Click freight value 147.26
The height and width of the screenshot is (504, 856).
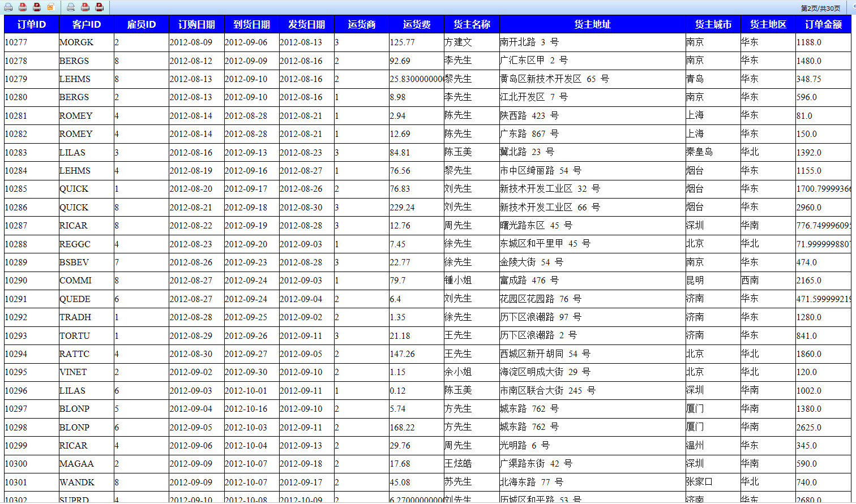click(403, 354)
